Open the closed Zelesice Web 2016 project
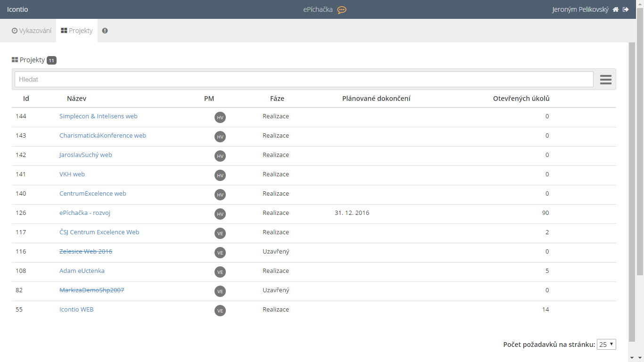This screenshot has width=644, height=362. tap(86, 251)
